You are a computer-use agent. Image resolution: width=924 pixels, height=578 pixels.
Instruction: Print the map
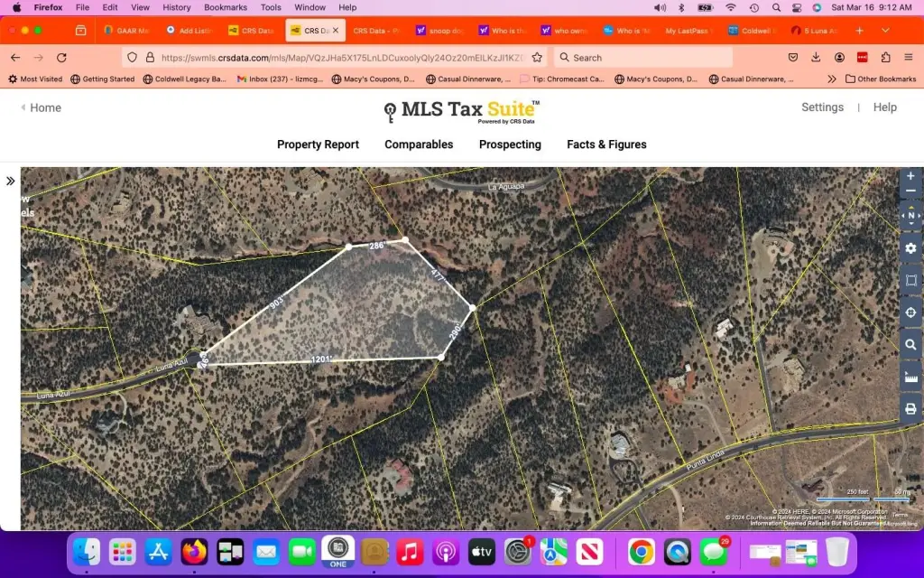click(910, 409)
